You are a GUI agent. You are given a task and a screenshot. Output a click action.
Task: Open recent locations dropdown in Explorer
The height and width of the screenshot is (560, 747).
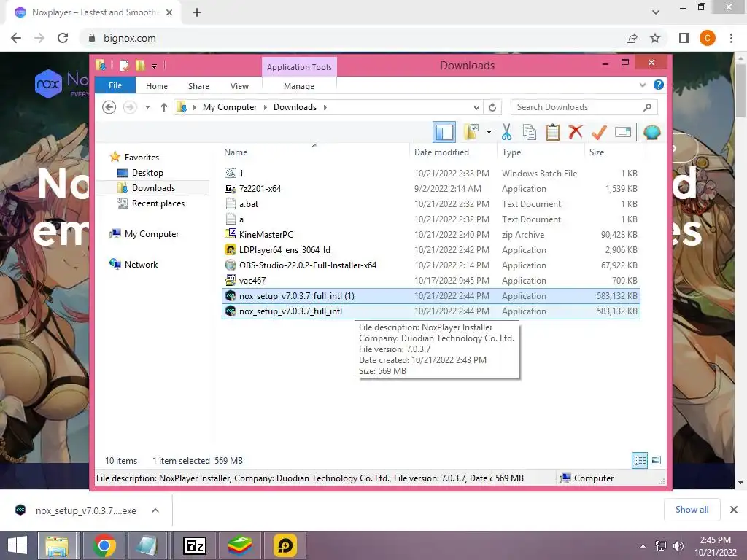(147, 107)
